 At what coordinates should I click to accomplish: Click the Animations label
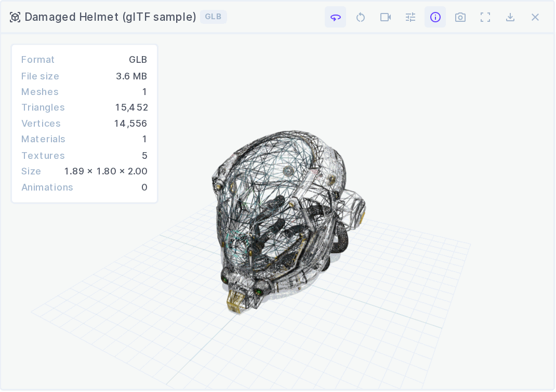pyautogui.click(x=47, y=187)
